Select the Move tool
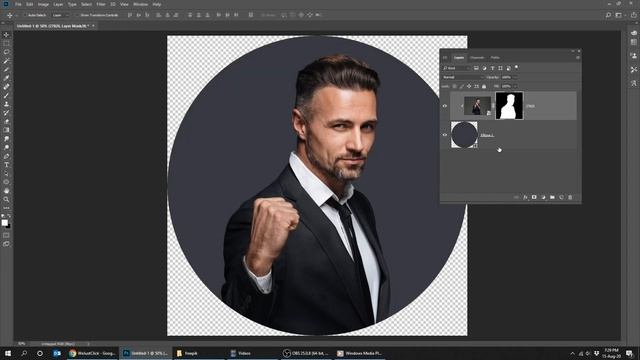Screen dimensions: 640x360 [x=6, y=35]
